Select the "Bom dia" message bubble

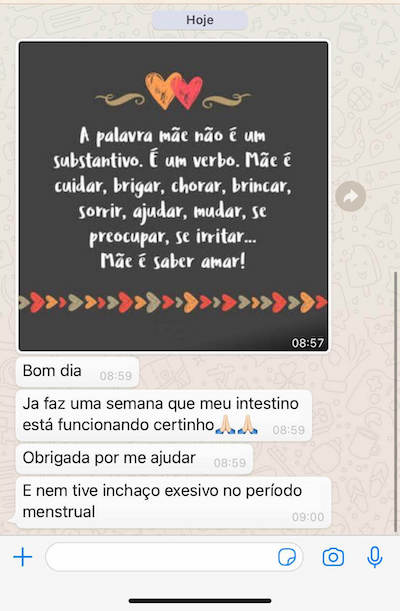(x=78, y=372)
